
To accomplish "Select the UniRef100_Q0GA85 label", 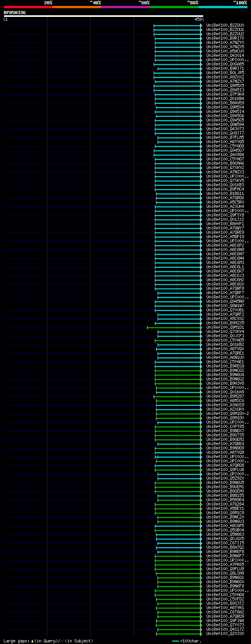I will coord(225,64).
